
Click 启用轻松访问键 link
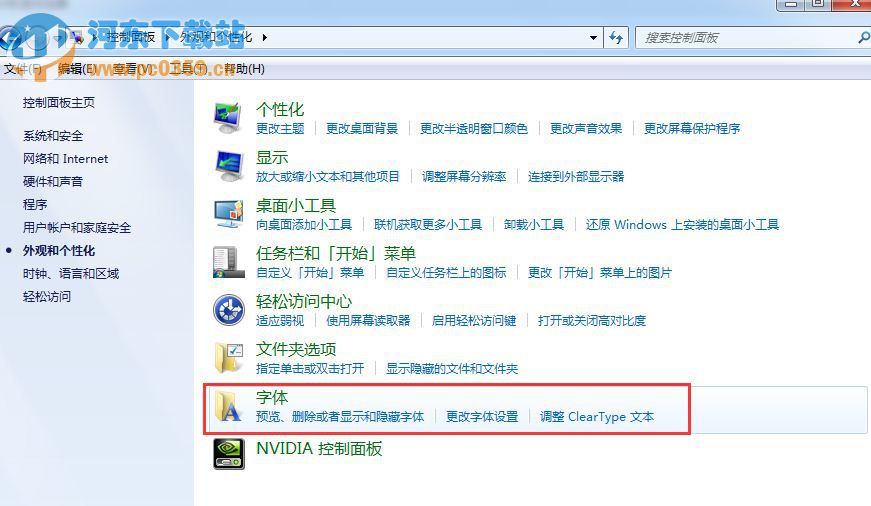pos(474,320)
